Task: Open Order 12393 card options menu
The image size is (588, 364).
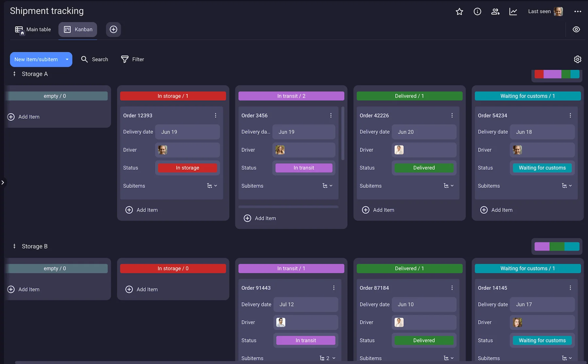Action: click(x=216, y=115)
